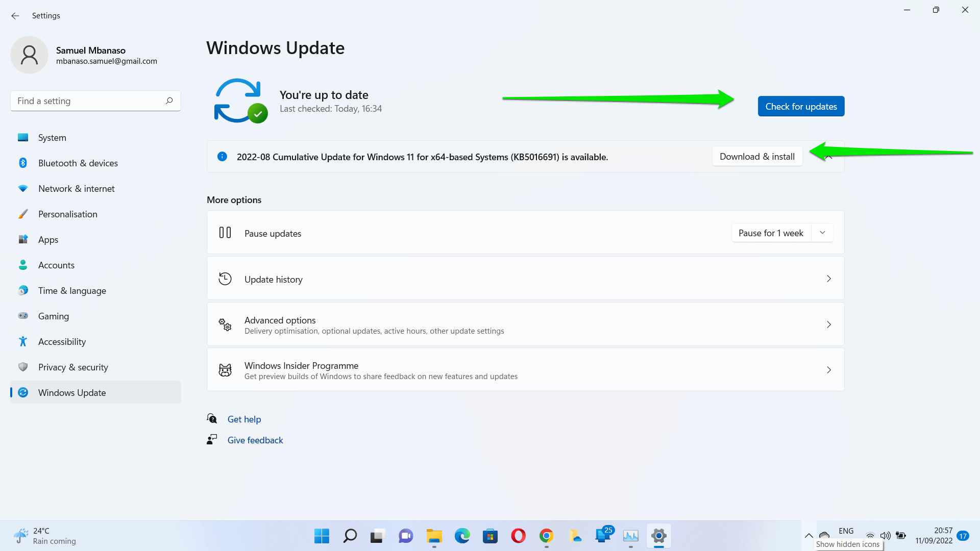Select Time & language in the sidebar
The height and width of the screenshot is (551, 980).
tap(72, 290)
